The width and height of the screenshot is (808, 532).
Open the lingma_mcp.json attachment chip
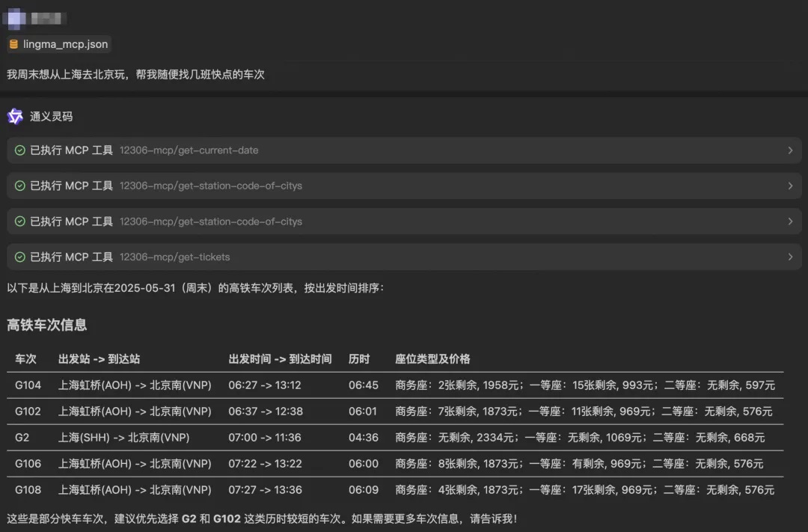[59, 44]
